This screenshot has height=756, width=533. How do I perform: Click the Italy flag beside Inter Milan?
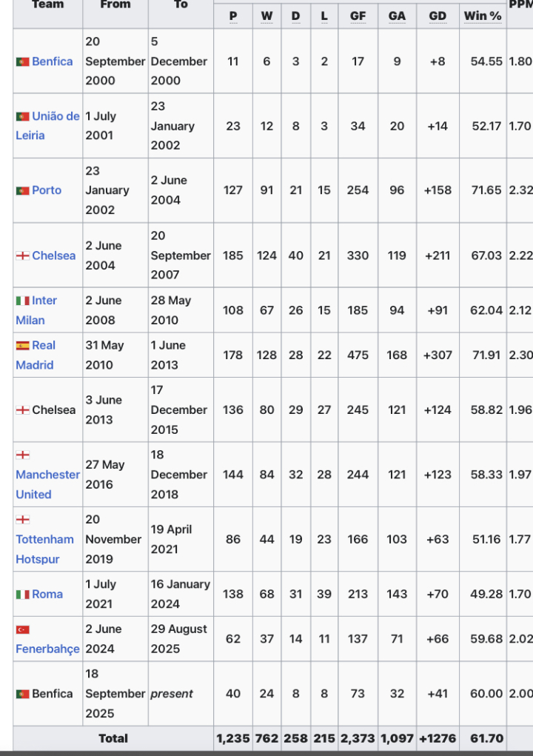pyautogui.click(x=23, y=301)
